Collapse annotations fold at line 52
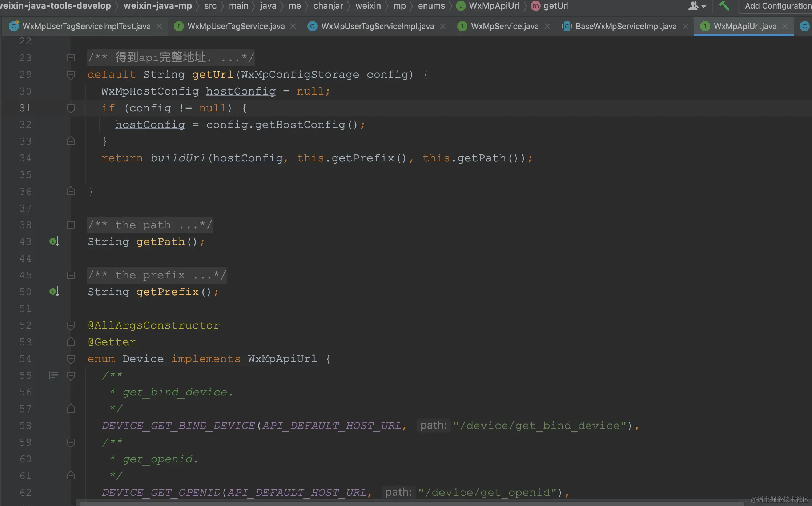This screenshot has height=506, width=812. tap(71, 325)
